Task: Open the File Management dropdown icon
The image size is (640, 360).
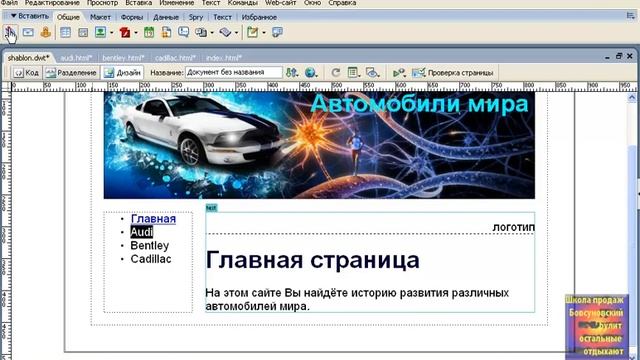Action: (292, 73)
